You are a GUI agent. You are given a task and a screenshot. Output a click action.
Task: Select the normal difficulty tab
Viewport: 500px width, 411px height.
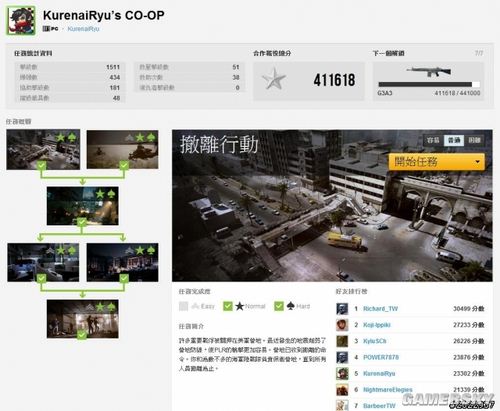(454, 140)
